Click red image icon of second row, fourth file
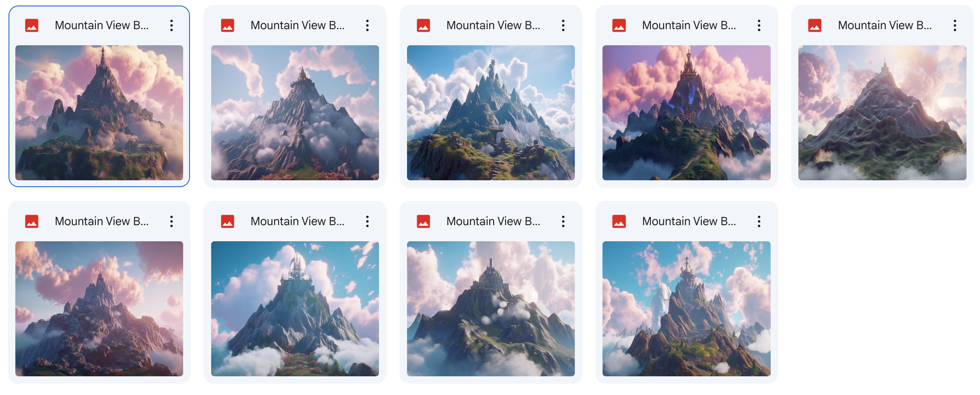The image size is (980, 395). click(619, 221)
